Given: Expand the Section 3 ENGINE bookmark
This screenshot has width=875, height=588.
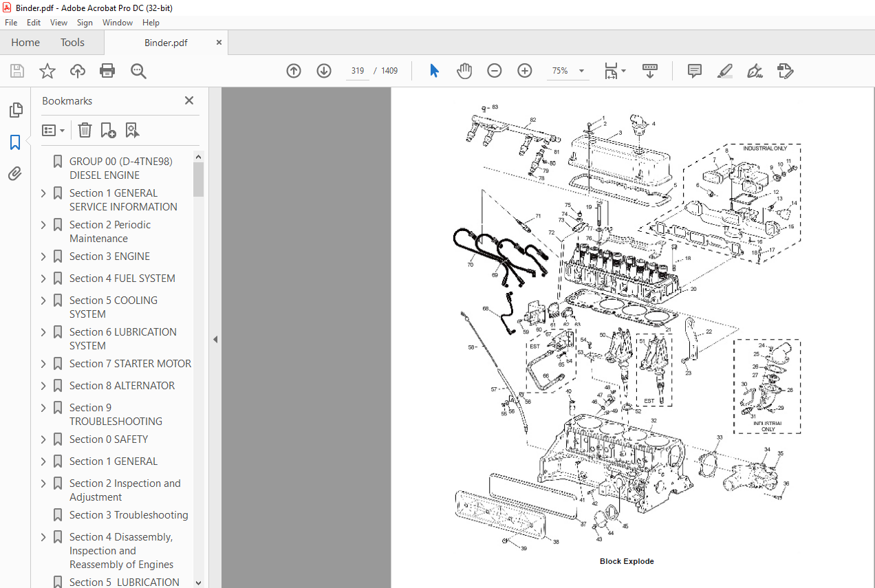Looking at the screenshot, I should (x=43, y=257).
